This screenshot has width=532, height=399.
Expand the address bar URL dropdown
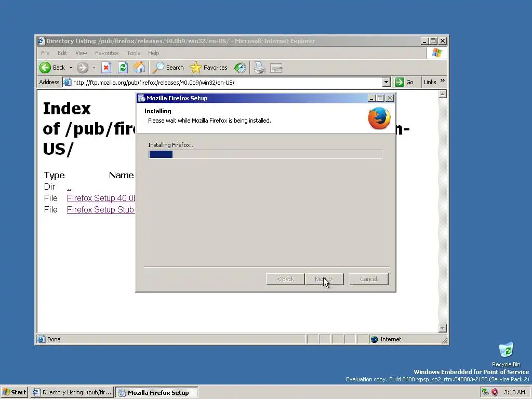(x=386, y=82)
